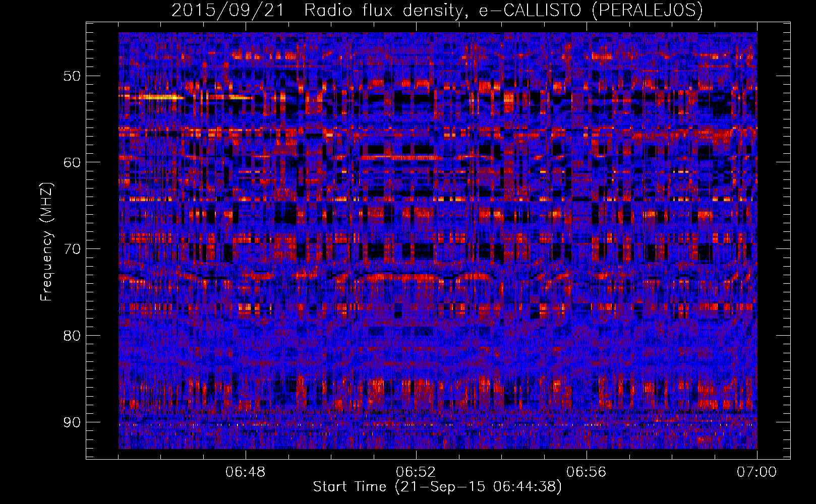
Task: Click the Start Time axis label
Action: (x=437, y=487)
